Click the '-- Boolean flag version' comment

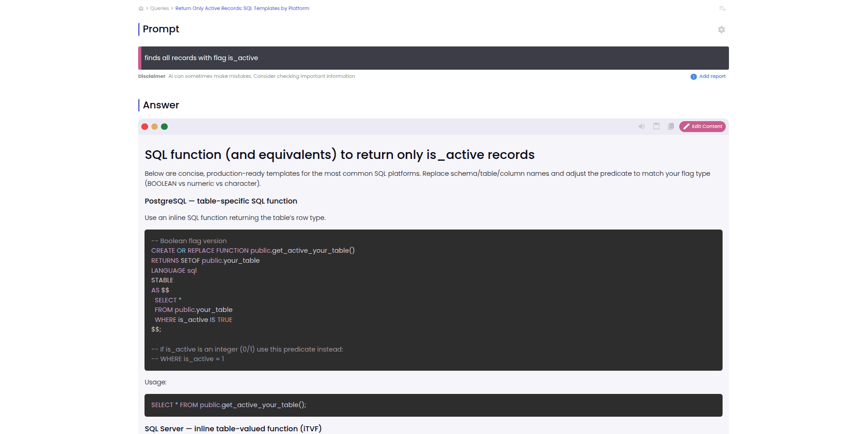click(189, 241)
